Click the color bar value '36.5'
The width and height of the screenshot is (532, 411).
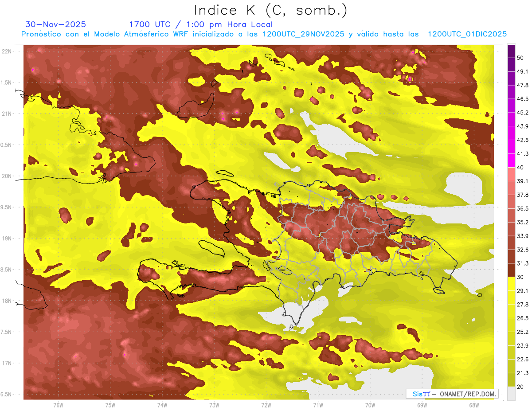click(522, 208)
